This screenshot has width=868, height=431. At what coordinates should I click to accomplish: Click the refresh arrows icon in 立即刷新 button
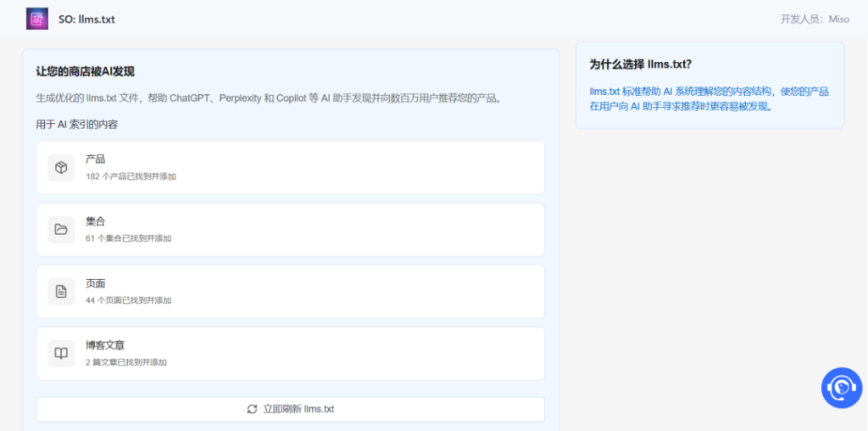coord(253,409)
